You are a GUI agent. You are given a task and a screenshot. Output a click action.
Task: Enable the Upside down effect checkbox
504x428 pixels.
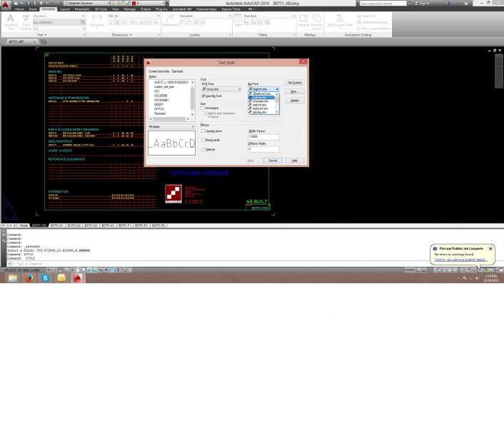(x=203, y=131)
